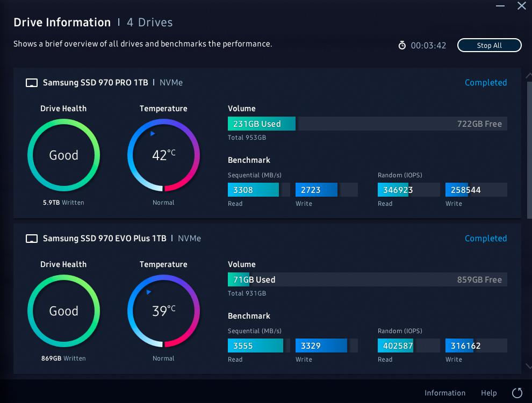Minimize the Drive Information window
This screenshot has height=403, width=532.
[500, 6]
